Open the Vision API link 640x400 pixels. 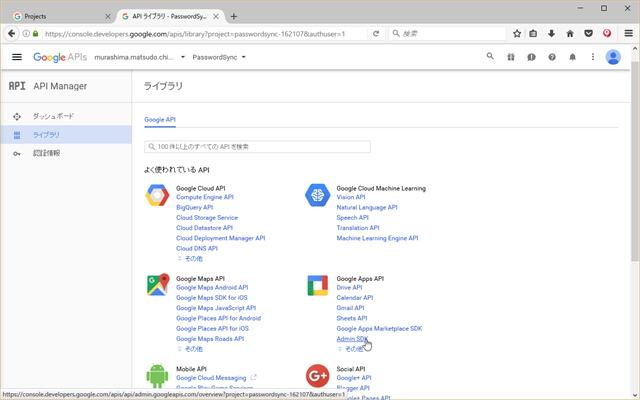(x=351, y=197)
